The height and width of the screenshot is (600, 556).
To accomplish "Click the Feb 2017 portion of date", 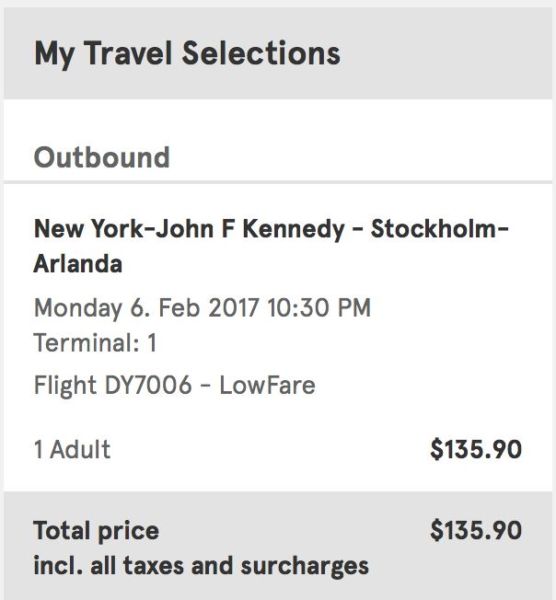I will tap(208, 308).
